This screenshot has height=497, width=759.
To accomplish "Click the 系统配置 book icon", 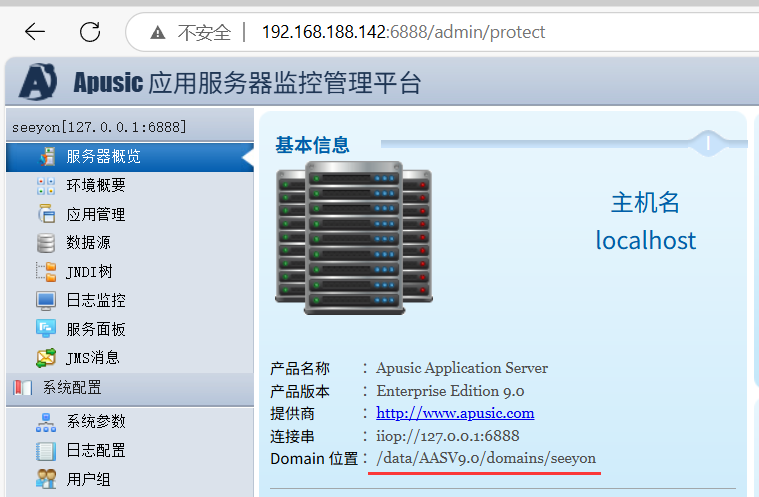I will point(22,388).
